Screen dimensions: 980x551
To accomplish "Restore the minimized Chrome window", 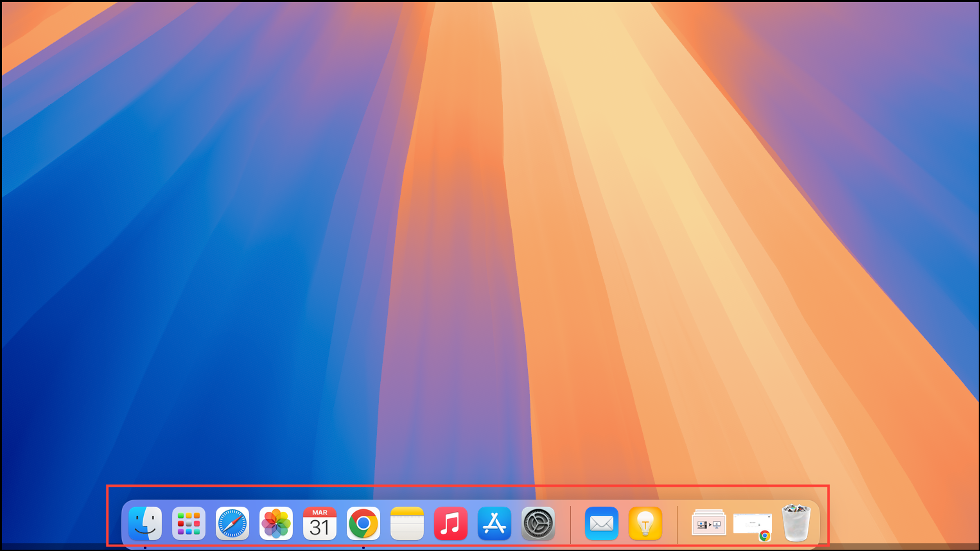I will [x=753, y=525].
